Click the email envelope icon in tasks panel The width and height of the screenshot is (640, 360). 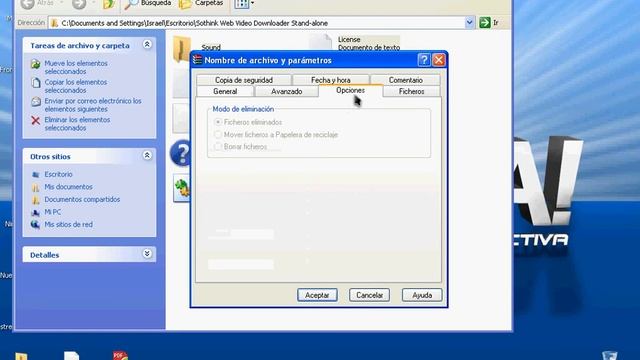36,101
